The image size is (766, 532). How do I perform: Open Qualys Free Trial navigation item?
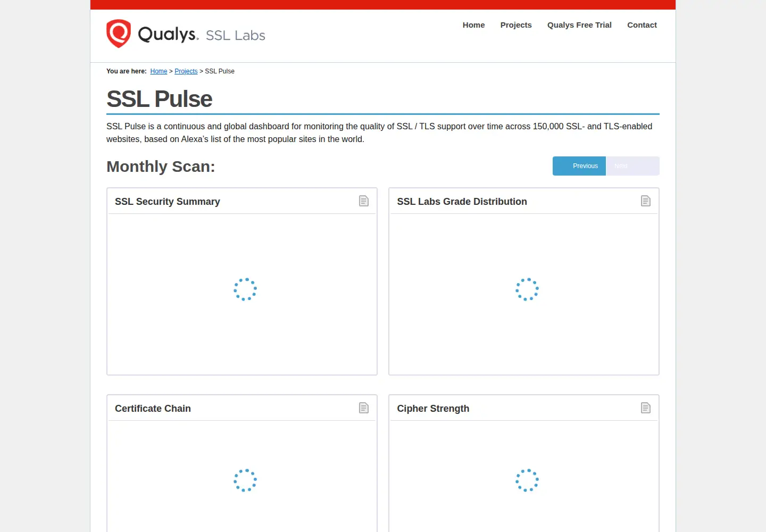579,25
